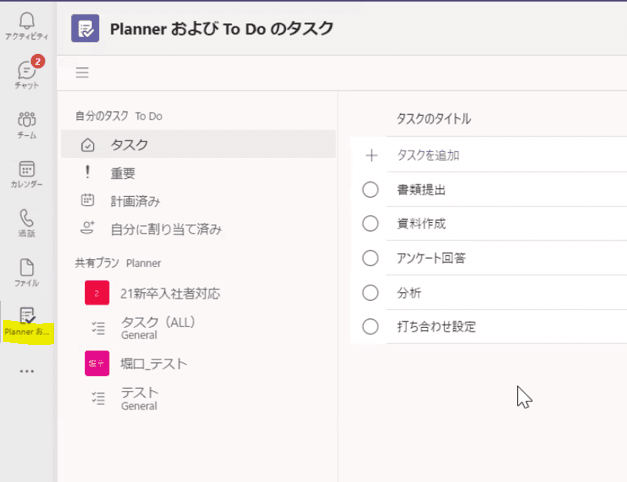This screenshot has height=482, width=627.
Task: Open the 自分に割り当て済み list
Action: pos(165,229)
